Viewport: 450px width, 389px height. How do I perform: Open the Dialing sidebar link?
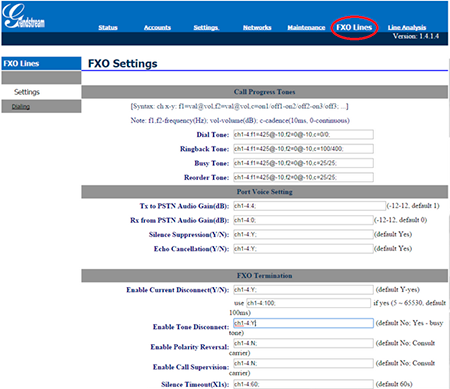pyautogui.click(x=21, y=107)
